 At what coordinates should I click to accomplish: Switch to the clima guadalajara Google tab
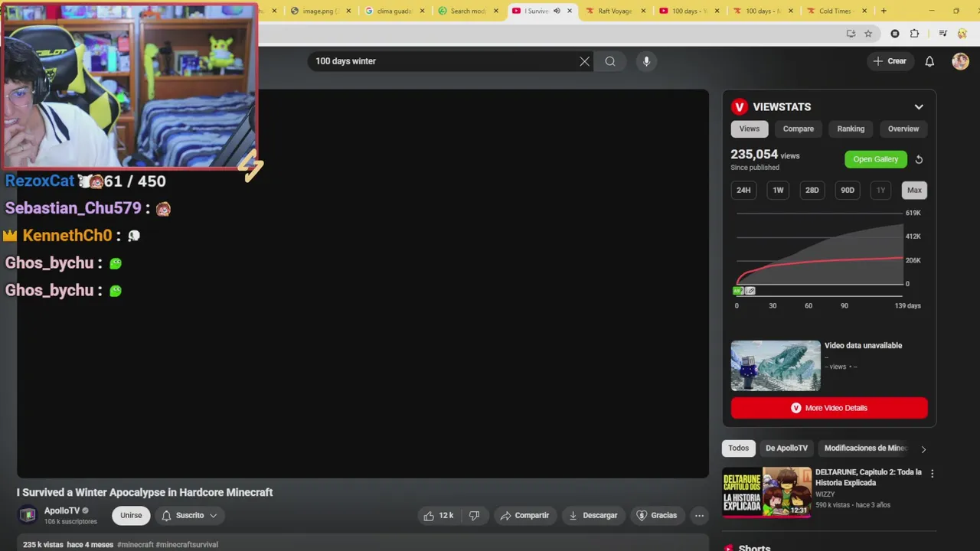[x=394, y=11]
